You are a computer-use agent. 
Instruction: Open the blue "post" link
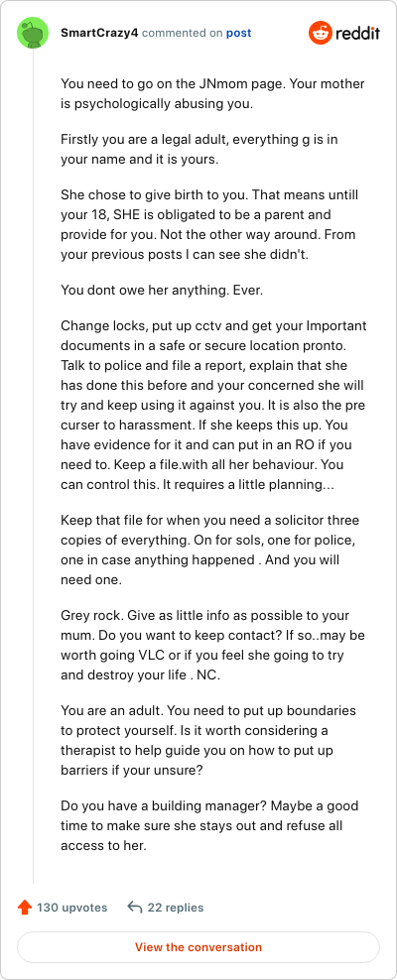(x=239, y=33)
